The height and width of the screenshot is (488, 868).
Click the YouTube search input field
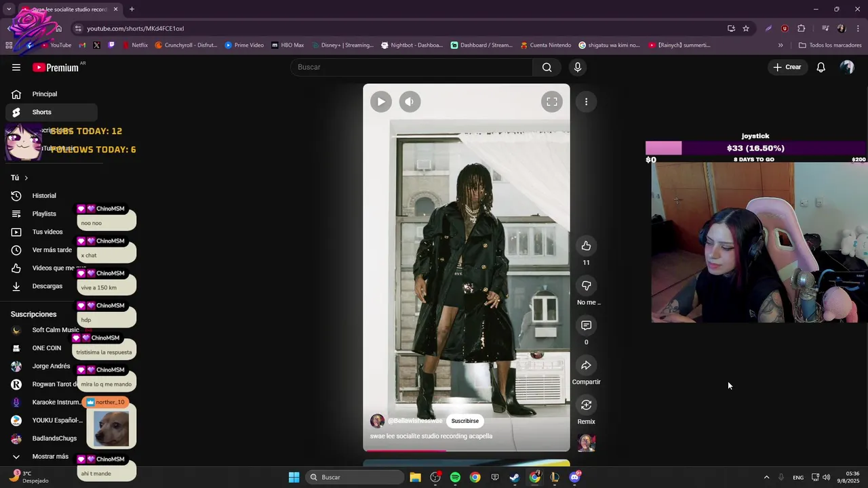(412, 67)
